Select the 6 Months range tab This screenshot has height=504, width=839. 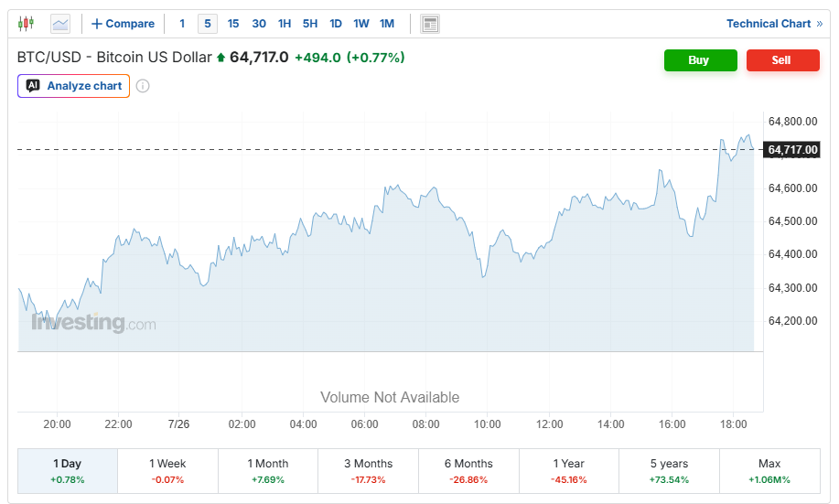point(468,471)
